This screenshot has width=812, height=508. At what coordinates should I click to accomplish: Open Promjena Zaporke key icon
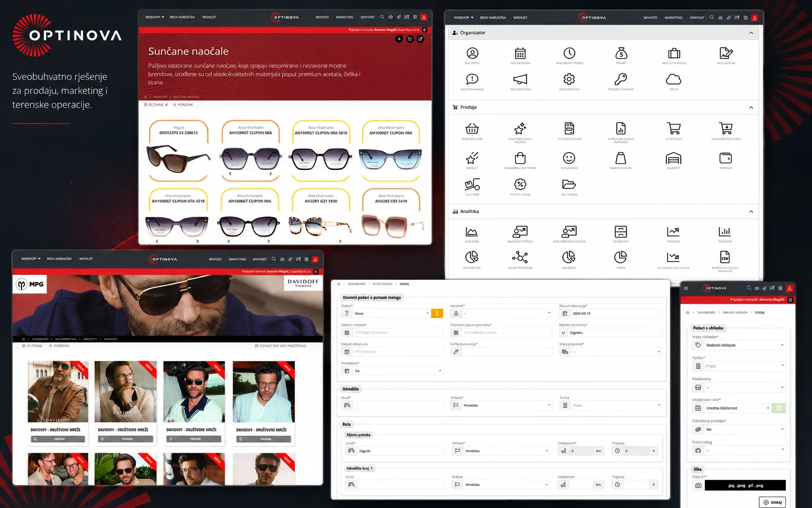621,79
